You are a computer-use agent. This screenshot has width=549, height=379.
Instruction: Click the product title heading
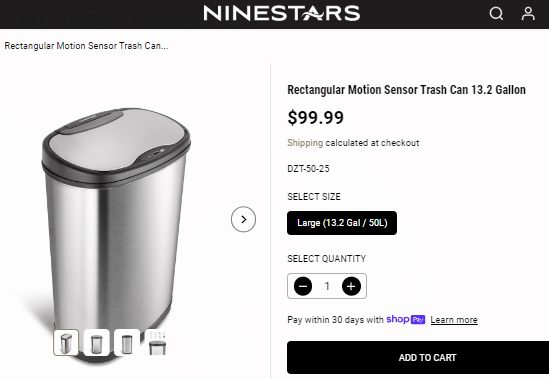coord(406,90)
